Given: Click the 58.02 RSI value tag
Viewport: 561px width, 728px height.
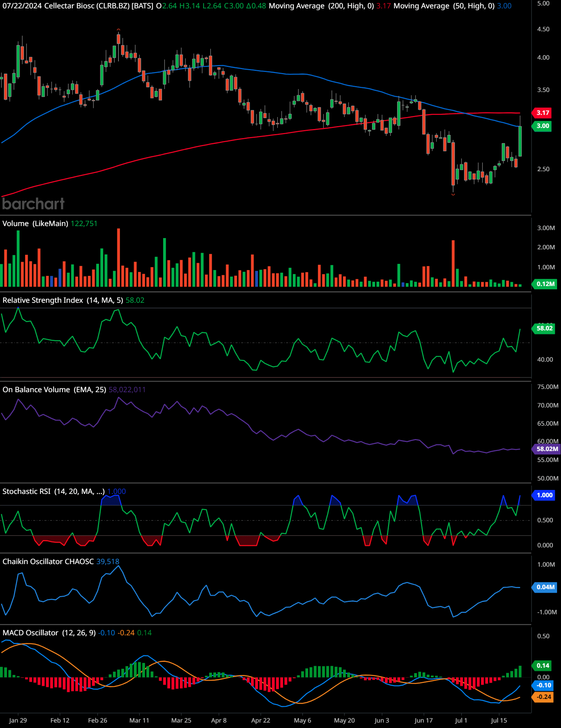Looking at the screenshot, I should [544, 329].
